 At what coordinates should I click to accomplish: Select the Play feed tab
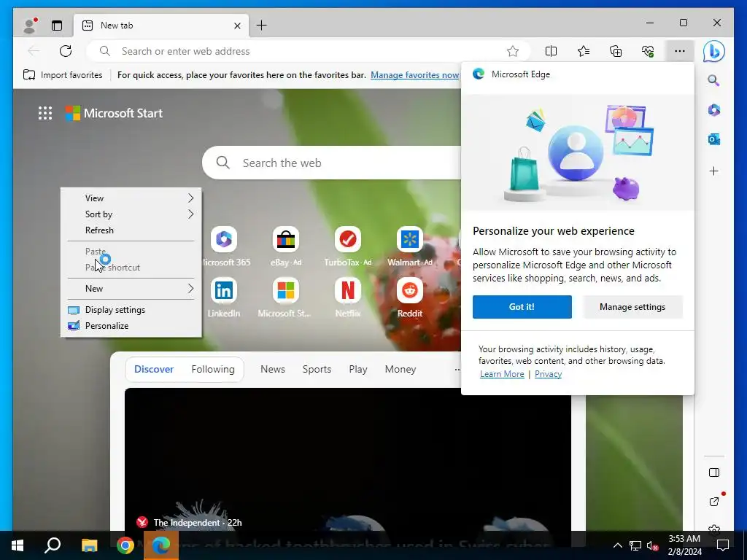[357, 369]
